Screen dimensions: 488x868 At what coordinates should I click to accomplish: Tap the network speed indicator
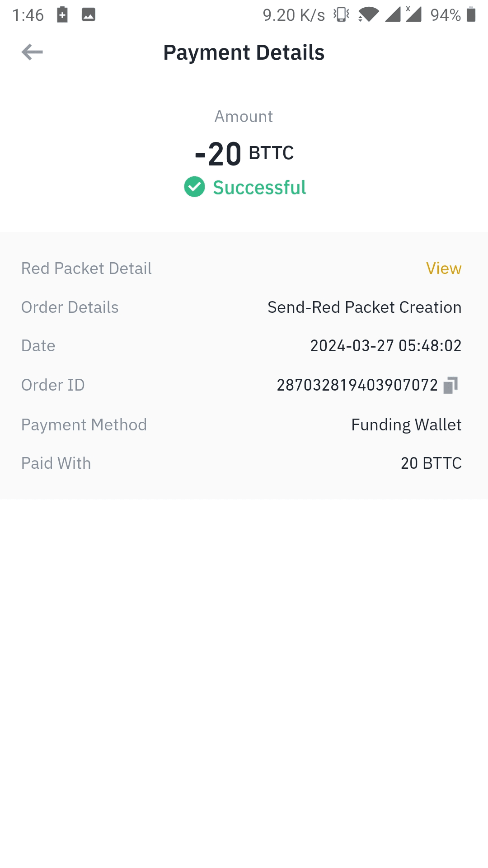pos(294,15)
